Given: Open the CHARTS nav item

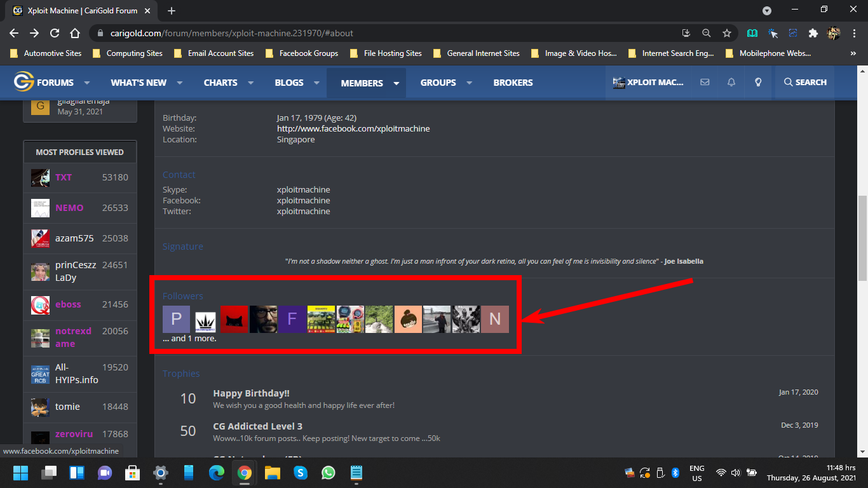Looking at the screenshot, I should [x=220, y=83].
